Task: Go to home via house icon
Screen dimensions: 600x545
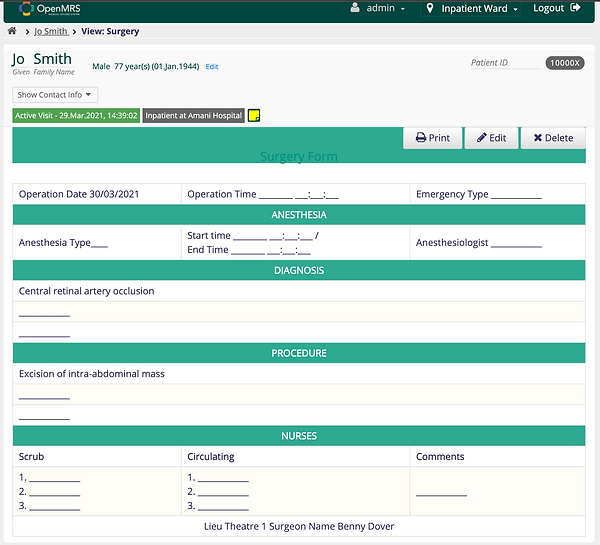Action: click(x=12, y=31)
